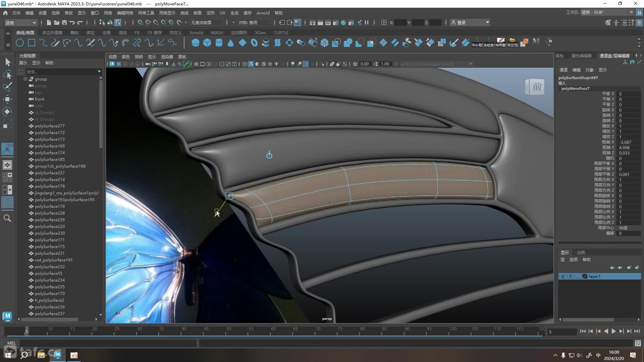Image resolution: width=644 pixels, height=362 pixels.
Task: Click the polyMoveFace7 input node
Action: click(575, 88)
